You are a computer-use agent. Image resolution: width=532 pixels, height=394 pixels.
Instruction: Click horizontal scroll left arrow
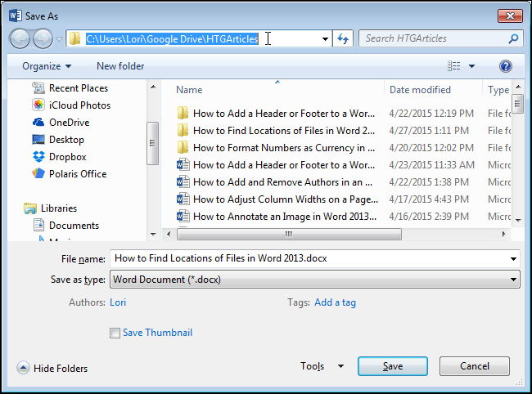[x=169, y=234]
